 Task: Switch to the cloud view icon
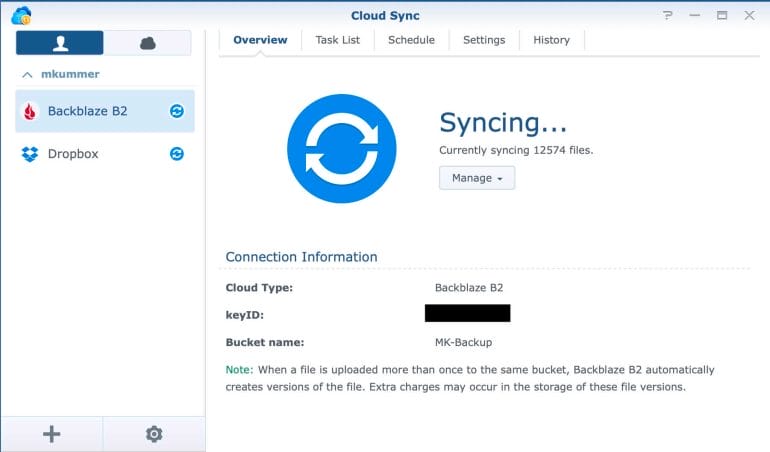(147, 43)
